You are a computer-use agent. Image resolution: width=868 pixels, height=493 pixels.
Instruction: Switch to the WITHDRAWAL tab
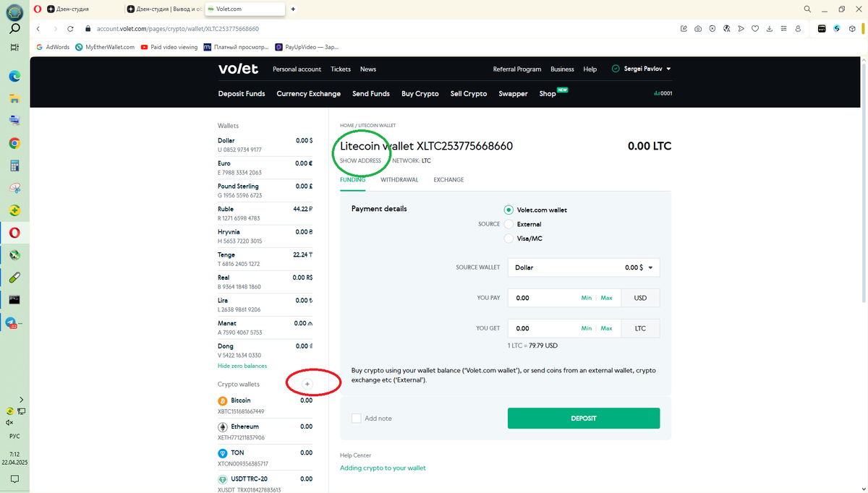(399, 179)
